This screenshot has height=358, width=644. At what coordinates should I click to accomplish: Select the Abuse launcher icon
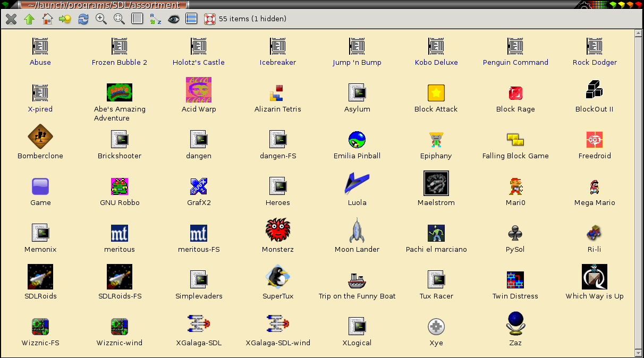40,46
